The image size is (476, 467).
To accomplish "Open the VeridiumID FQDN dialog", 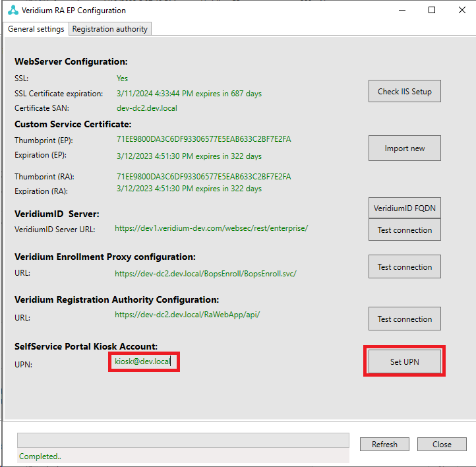I will pos(404,208).
